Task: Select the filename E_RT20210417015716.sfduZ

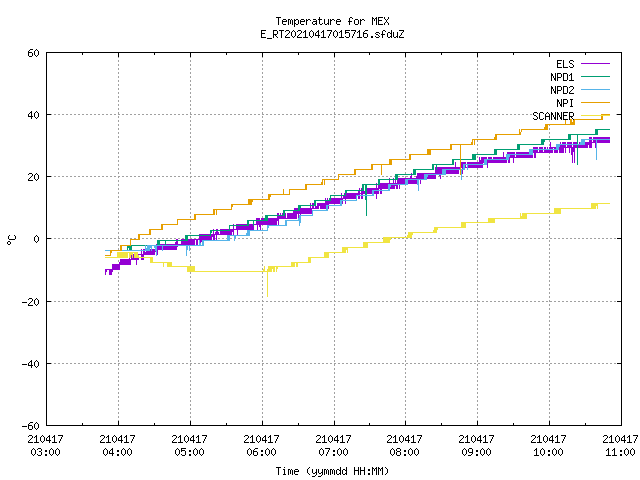Action: (332, 34)
